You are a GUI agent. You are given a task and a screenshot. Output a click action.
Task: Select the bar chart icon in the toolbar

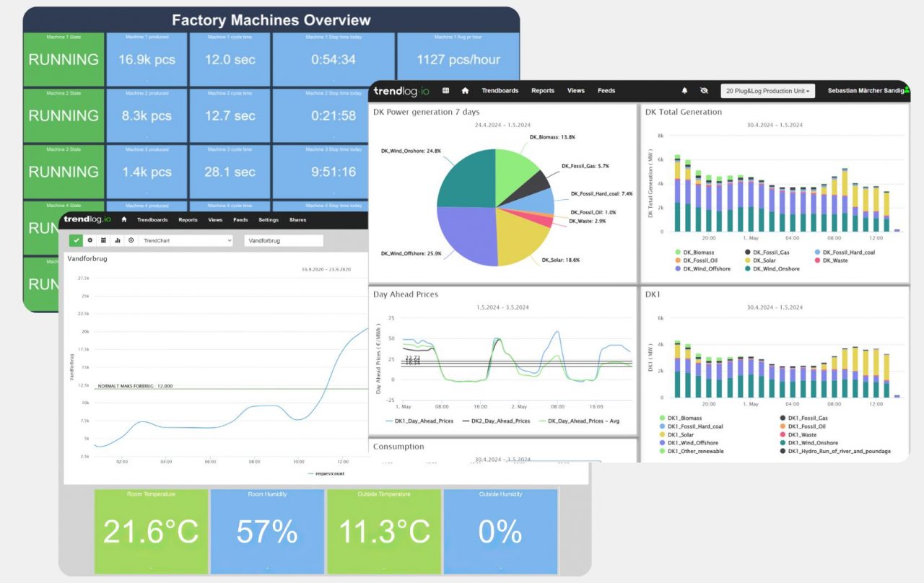[x=118, y=240]
